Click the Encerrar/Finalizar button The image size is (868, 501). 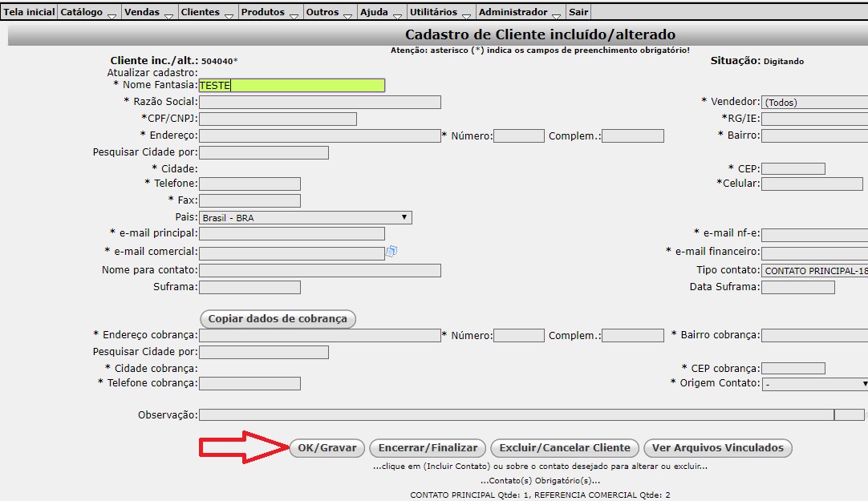point(428,448)
